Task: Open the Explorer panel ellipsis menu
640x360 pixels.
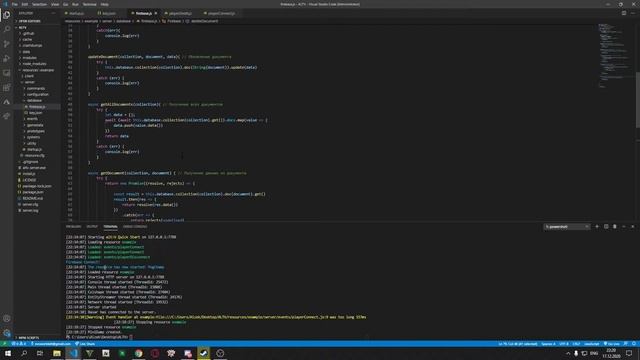Action: tap(53, 13)
